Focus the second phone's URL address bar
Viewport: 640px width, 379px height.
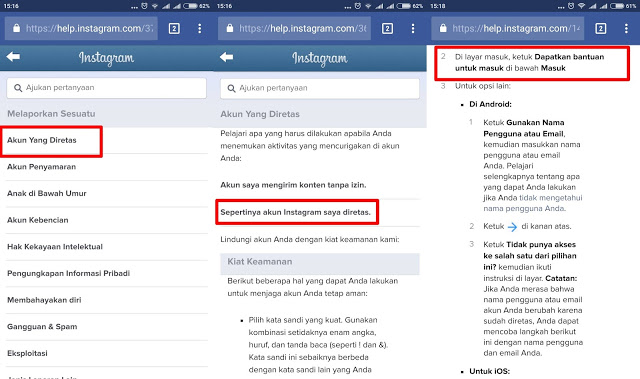294,28
